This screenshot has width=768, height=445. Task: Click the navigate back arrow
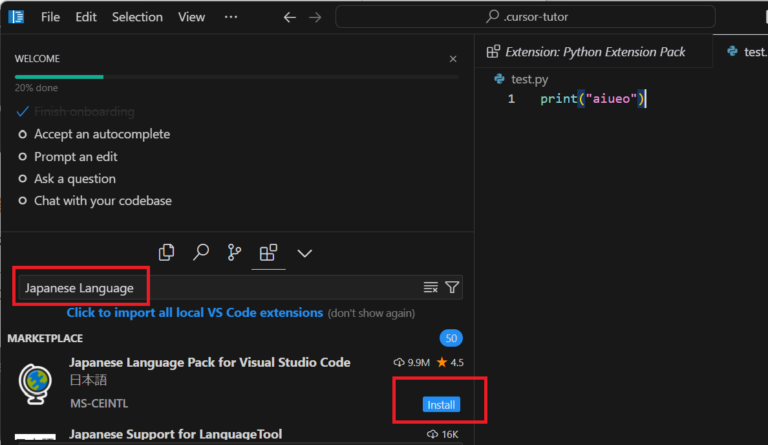pos(289,17)
